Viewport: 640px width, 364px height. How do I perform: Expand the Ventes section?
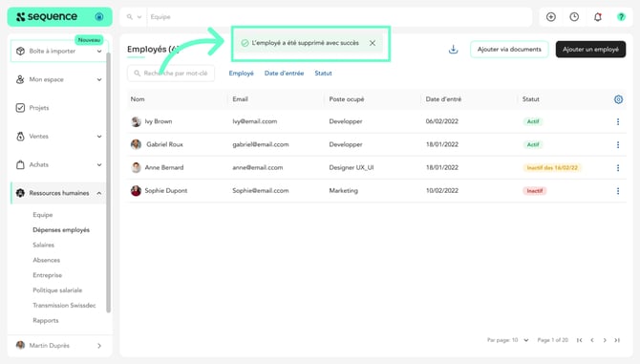click(x=99, y=137)
